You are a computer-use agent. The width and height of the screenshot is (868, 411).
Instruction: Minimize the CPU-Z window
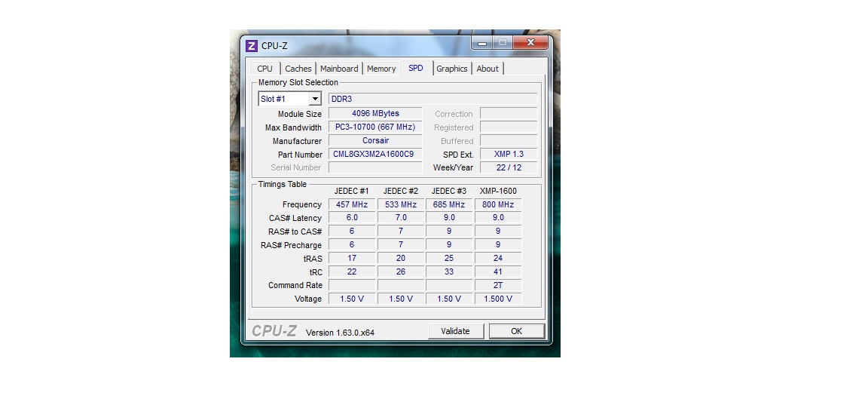click(x=483, y=43)
